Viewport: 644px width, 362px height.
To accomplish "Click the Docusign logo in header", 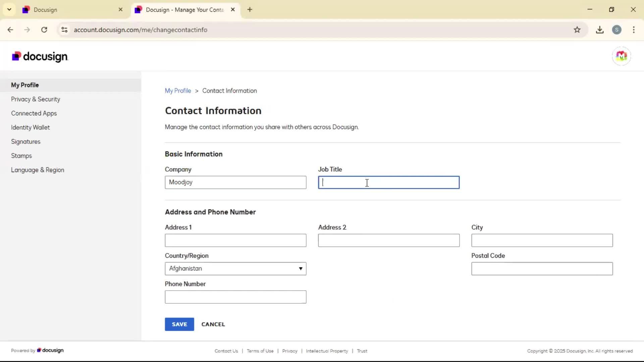I will click(40, 56).
